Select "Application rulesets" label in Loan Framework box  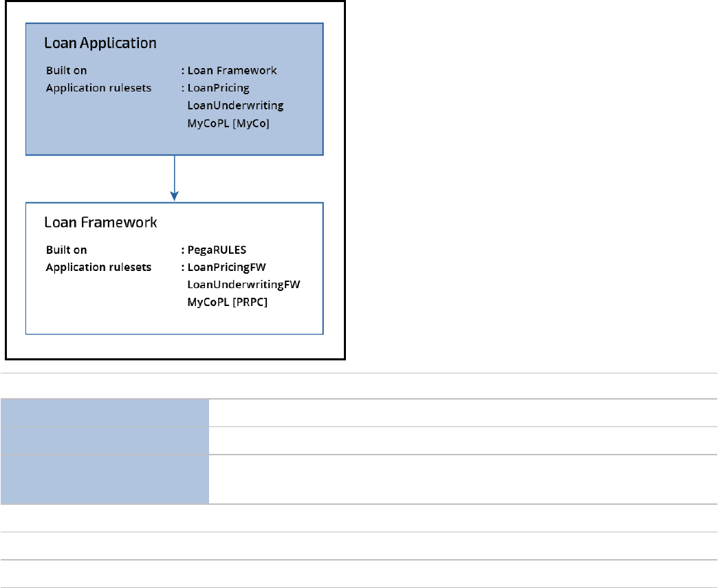98,268
